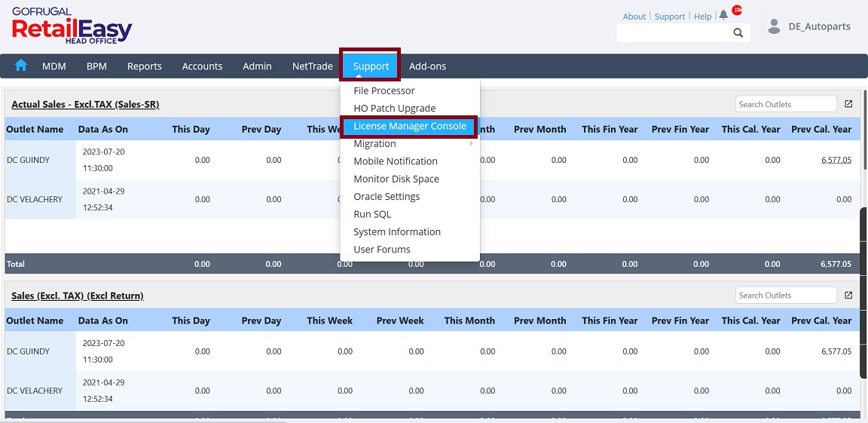Expand the Add-ons menu
This screenshot has height=423, width=868.
point(427,66)
